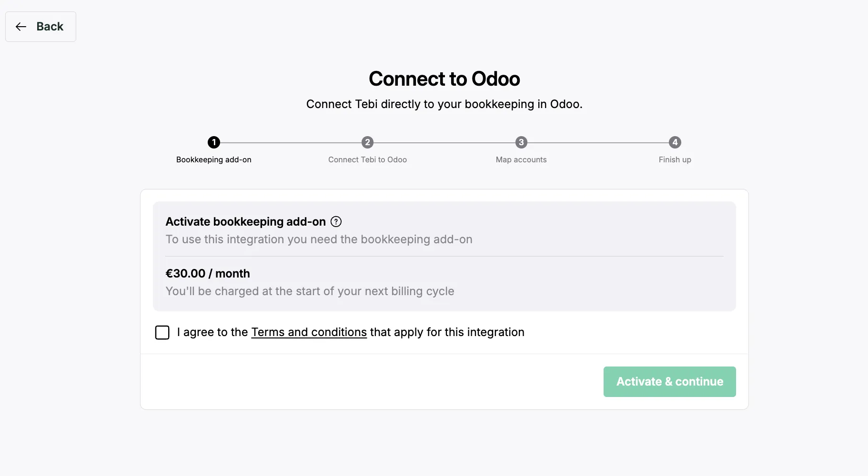868x476 pixels.
Task: Tick the terms agreement checkbox
Action: (x=162, y=332)
